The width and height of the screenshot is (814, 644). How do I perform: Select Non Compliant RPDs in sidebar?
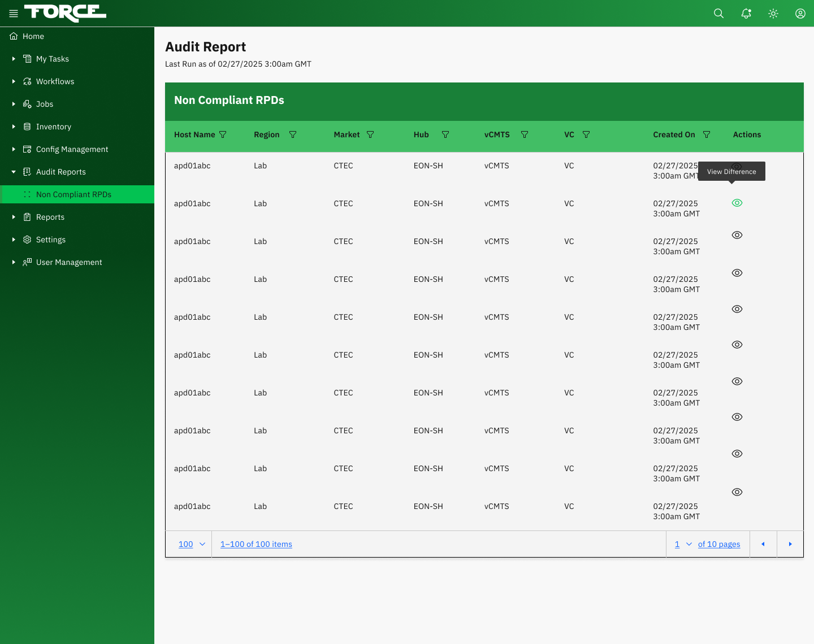[73, 194]
